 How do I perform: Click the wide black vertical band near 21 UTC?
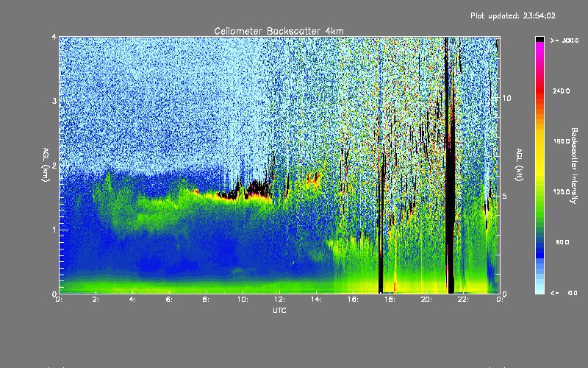click(x=450, y=165)
